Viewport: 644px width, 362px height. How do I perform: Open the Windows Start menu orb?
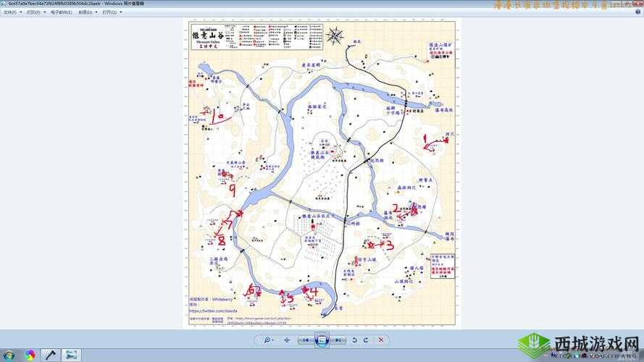(9, 355)
